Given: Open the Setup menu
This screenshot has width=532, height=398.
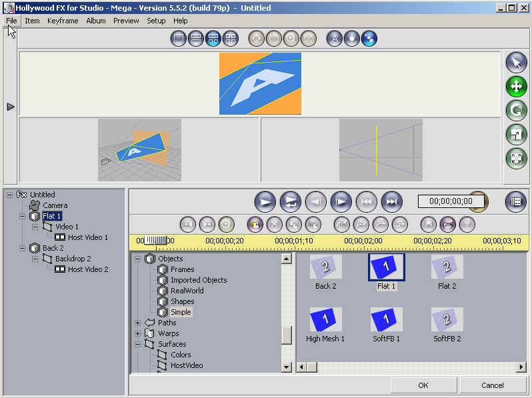Looking at the screenshot, I should [x=156, y=21].
